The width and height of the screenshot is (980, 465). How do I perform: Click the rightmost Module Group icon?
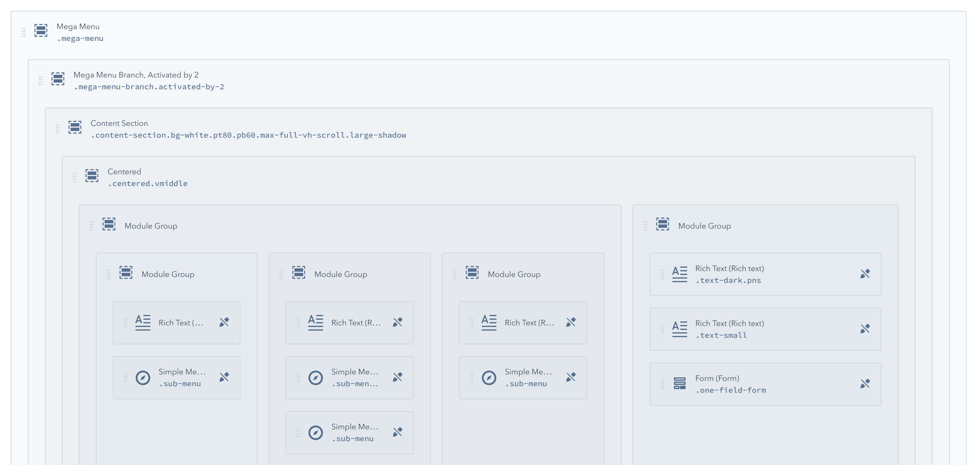click(663, 225)
